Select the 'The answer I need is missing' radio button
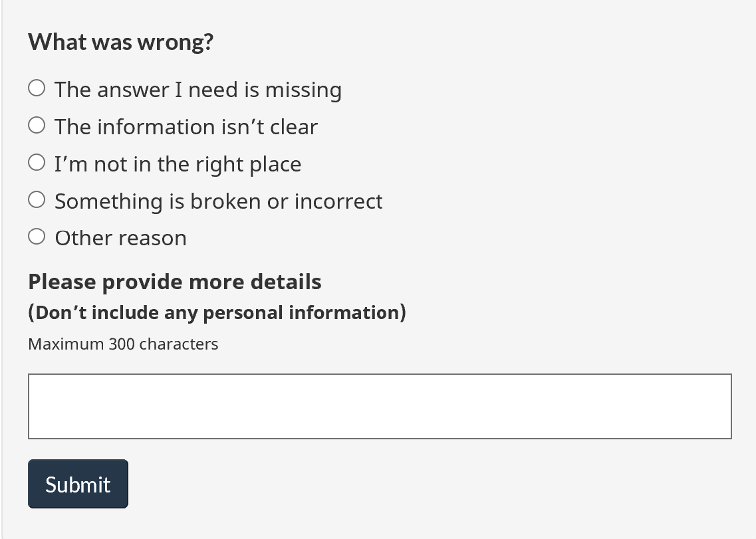This screenshot has width=756, height=539. [37, 88]
